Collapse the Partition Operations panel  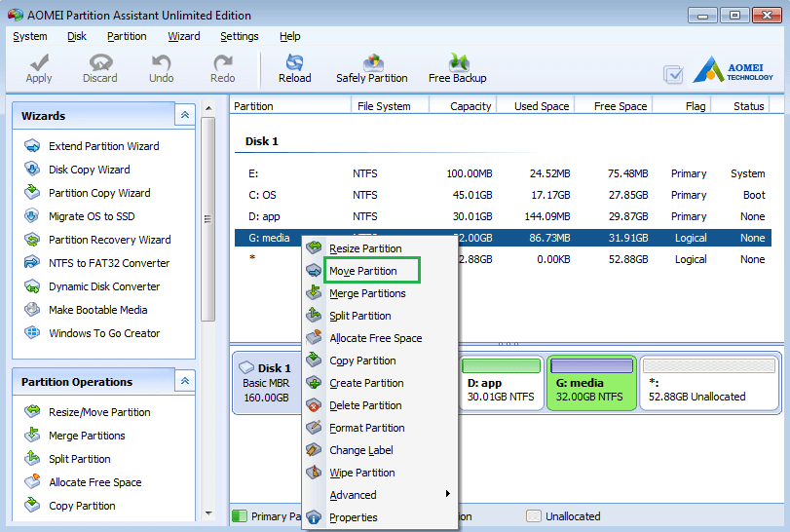click(x=185, y=381)
